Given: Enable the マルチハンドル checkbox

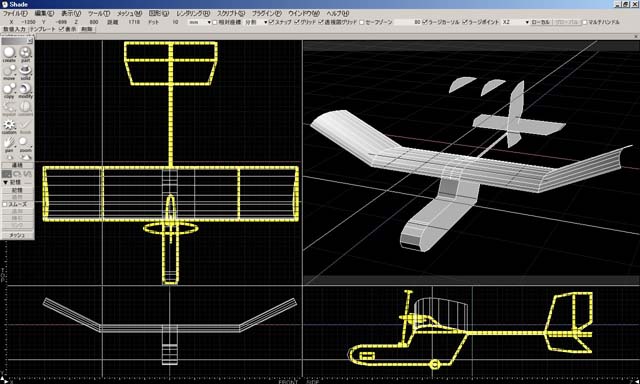Looking at the screenshot, I should point(584,22).
